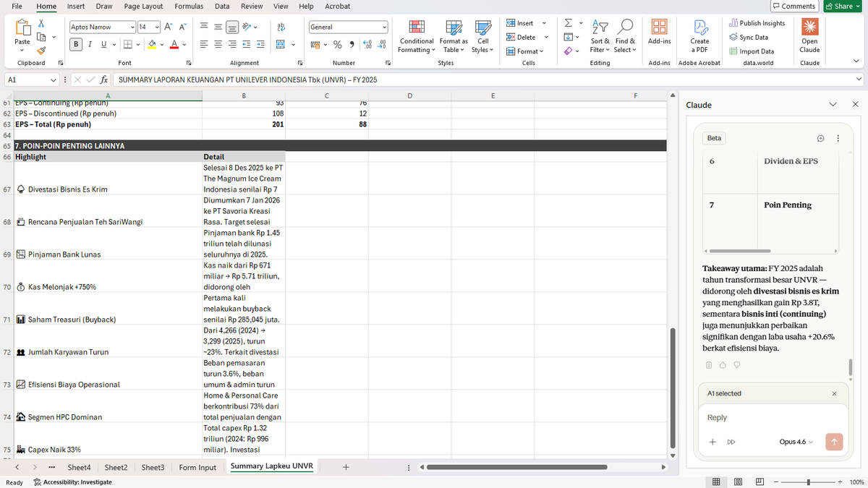Click the thumbs up feedback icon
The width and height of the screenshot is (868, 488).
click(x=723, y=365)
